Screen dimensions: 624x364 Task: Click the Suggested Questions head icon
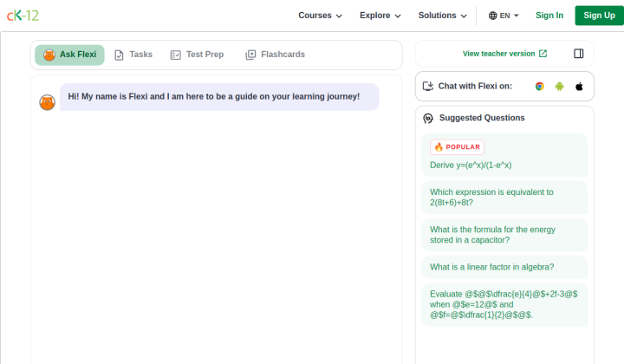pos(428,118)
